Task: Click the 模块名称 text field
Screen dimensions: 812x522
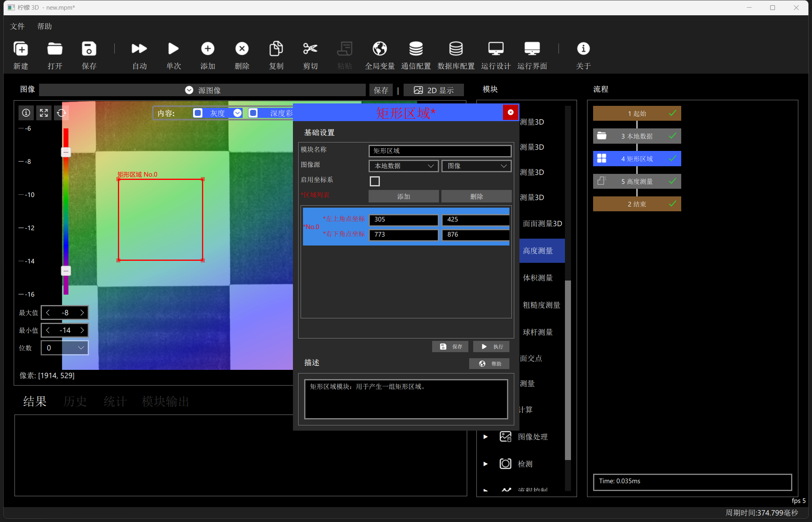Action: [440, 151]
